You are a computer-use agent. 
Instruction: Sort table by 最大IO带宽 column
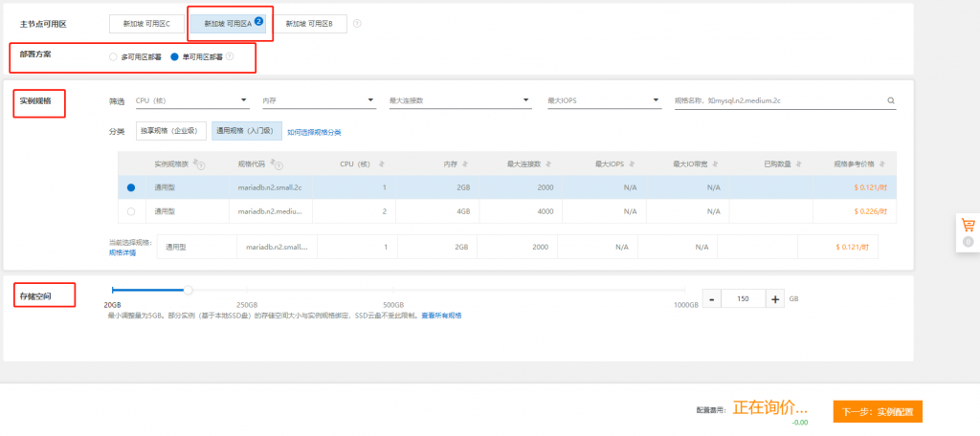tap(715, 164)
